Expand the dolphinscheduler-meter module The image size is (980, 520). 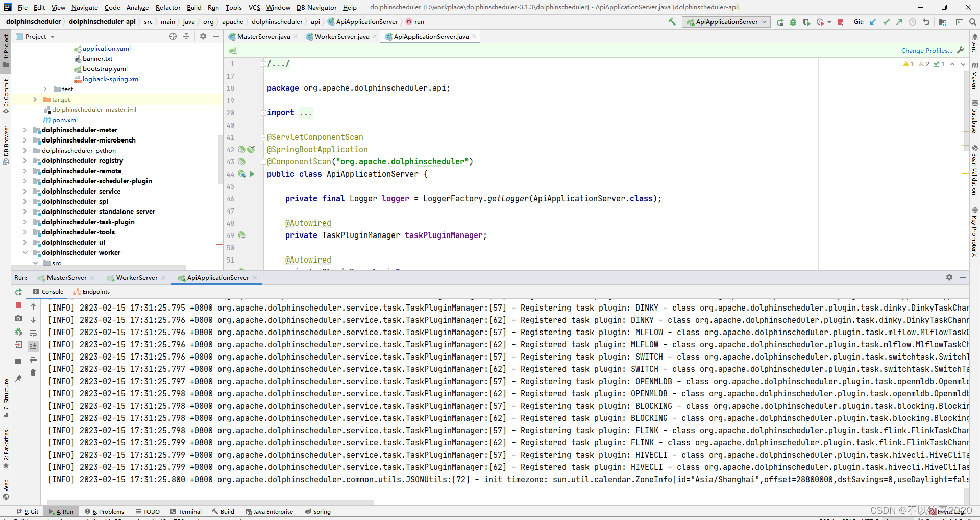pyautogui.click(x=24, y=130)
